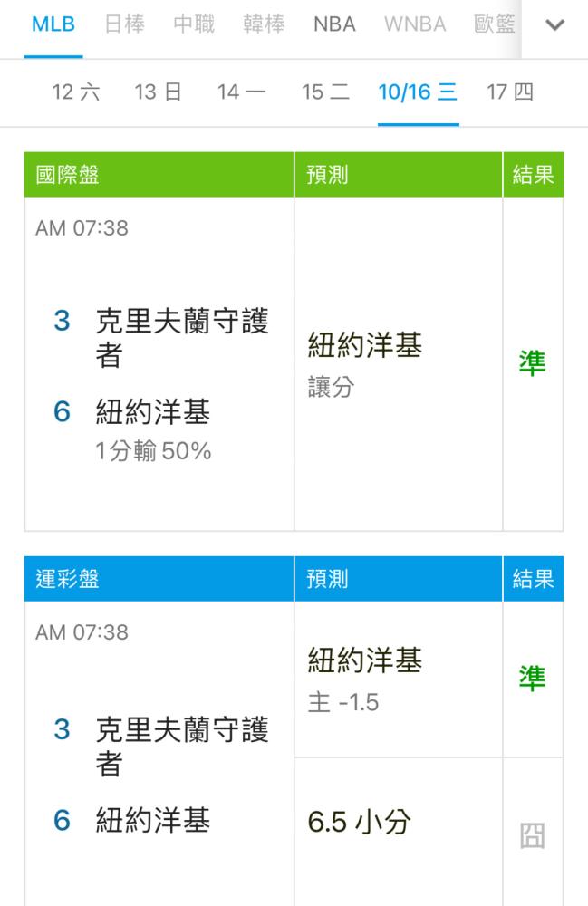The height and width of the screenshot is (906, 588).
Task: Select the 6.5 小分 prediction cell
Action: coord(398,832)
